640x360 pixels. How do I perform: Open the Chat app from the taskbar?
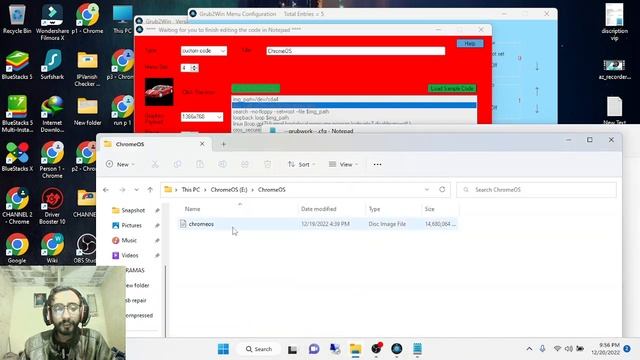tap(314, 349)
